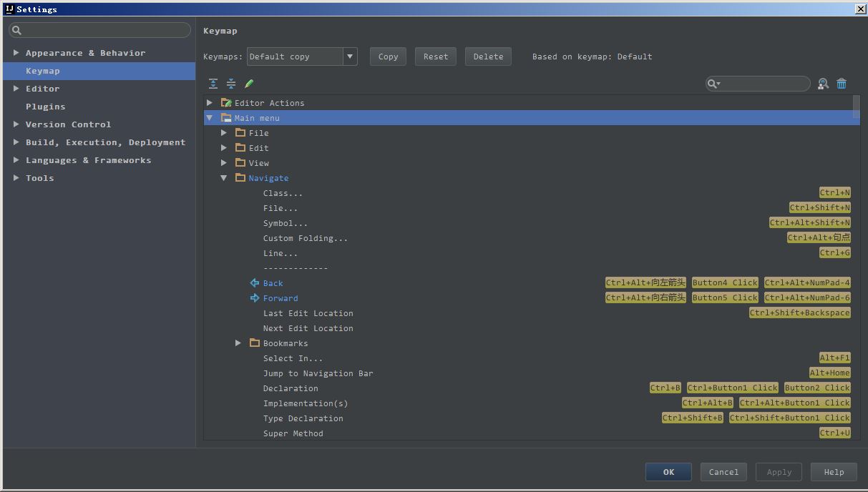
Task: Click the green pencil edit shortcut icon
Action: click(x=249, y=84)
